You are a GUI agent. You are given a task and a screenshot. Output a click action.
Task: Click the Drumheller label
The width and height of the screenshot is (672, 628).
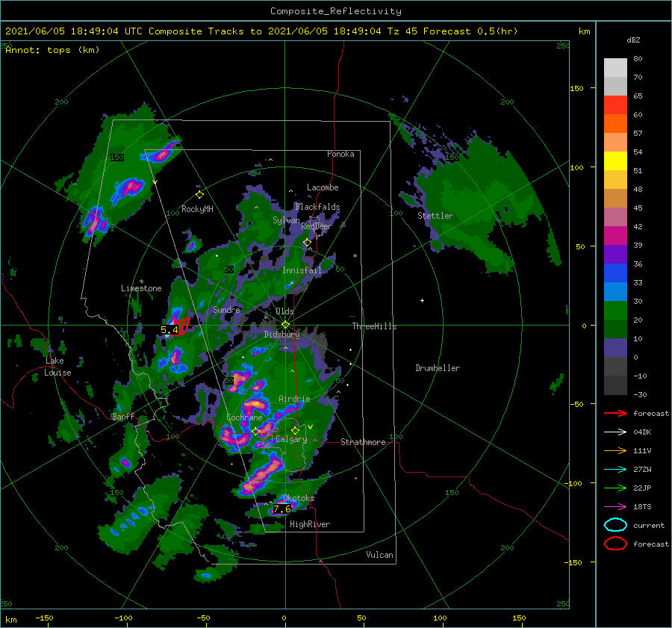[x=438, y=368]
